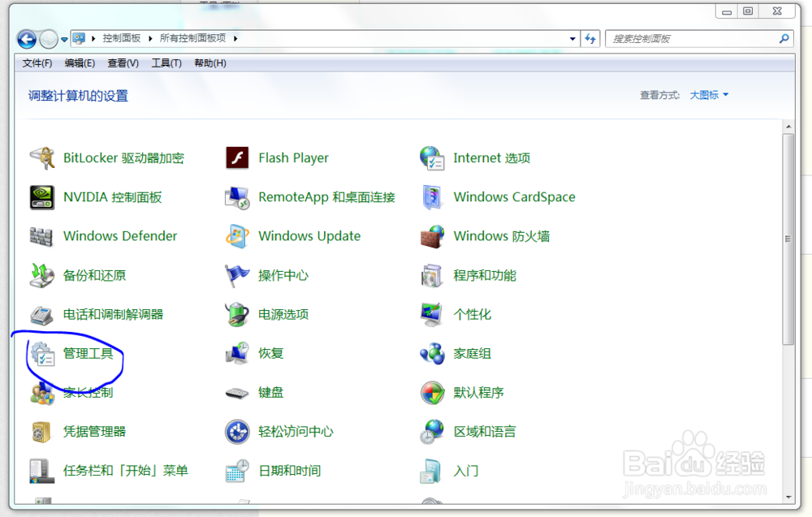Click the 控制面板 breadcrumb link

click(121, 38)
